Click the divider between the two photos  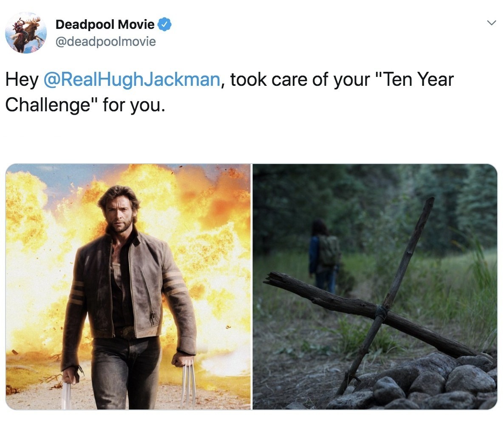click(252, 286)
